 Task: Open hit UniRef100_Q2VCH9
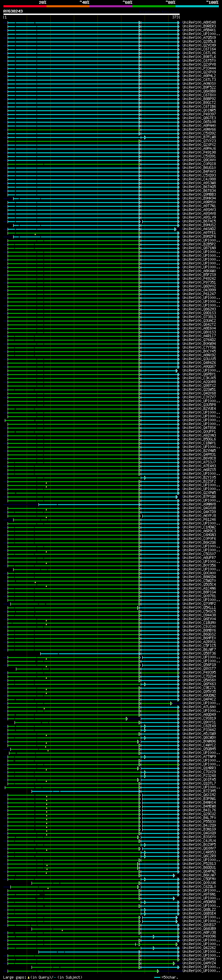click(199, 45)
